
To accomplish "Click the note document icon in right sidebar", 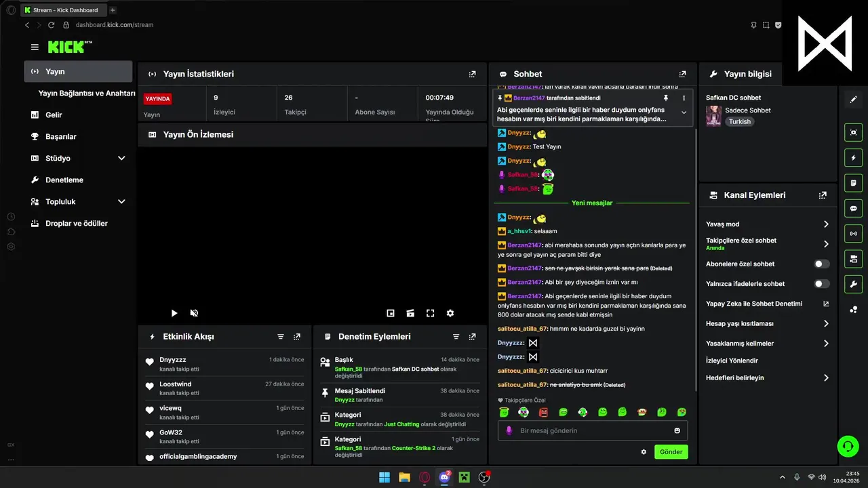I will pyautogui.click(x=854, y=183).
